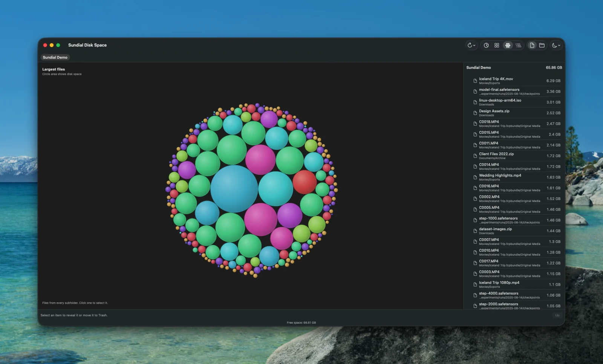Screen dimensions: 603x364
Task: Show files mode using document icon
Action: [x=532, y=45]
